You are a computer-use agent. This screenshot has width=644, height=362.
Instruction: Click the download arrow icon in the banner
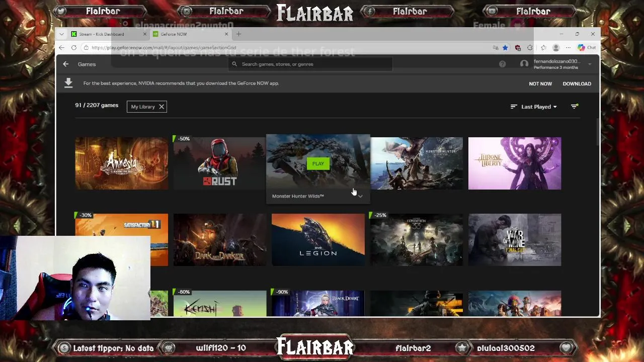68,83
